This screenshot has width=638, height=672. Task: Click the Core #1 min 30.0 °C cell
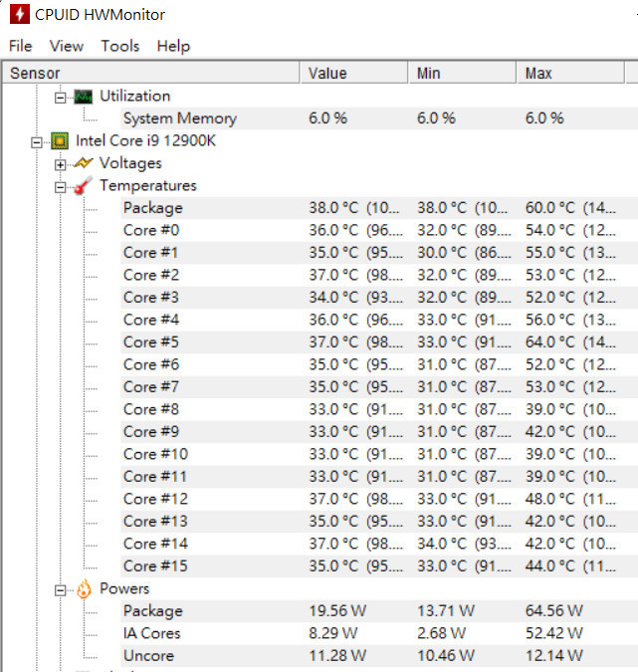click(x=465, y=253)
